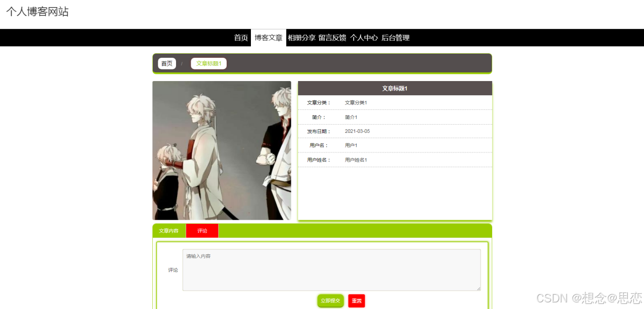The image size is (644, 309).
Task: Click the article cover image
Action: (x=222, y=150)
